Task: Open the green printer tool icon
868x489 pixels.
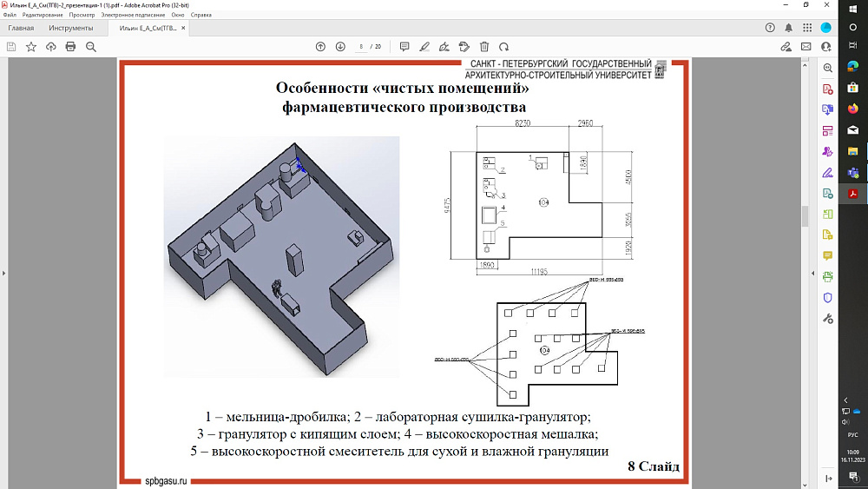Action: coord(827,276)
